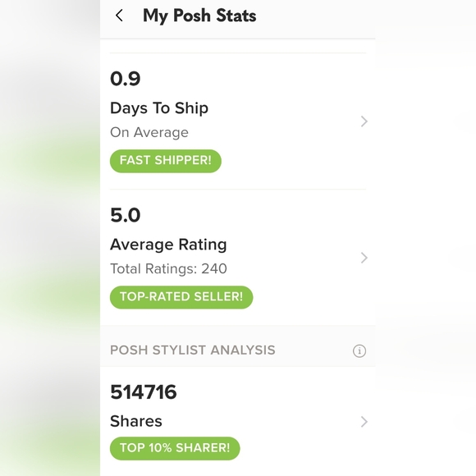Tap Total Ratings: 240 text

[x=168, y=268]
